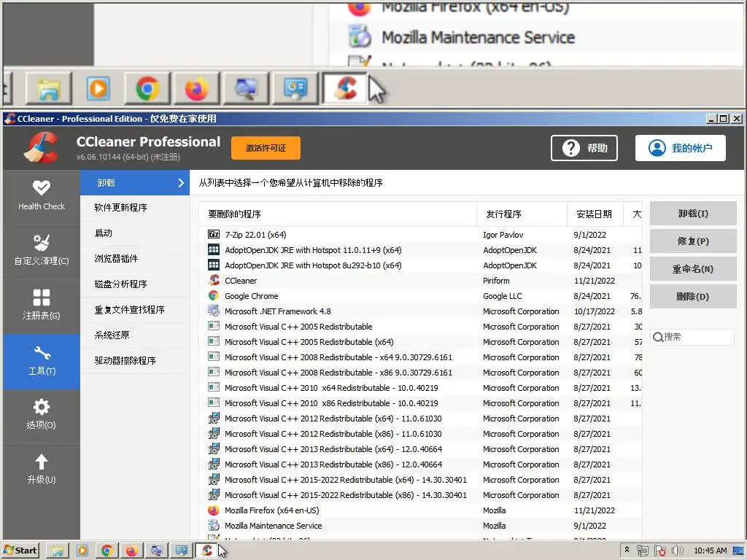
Task: Click the orange activate license button
Action: click(x=266, y=148)
